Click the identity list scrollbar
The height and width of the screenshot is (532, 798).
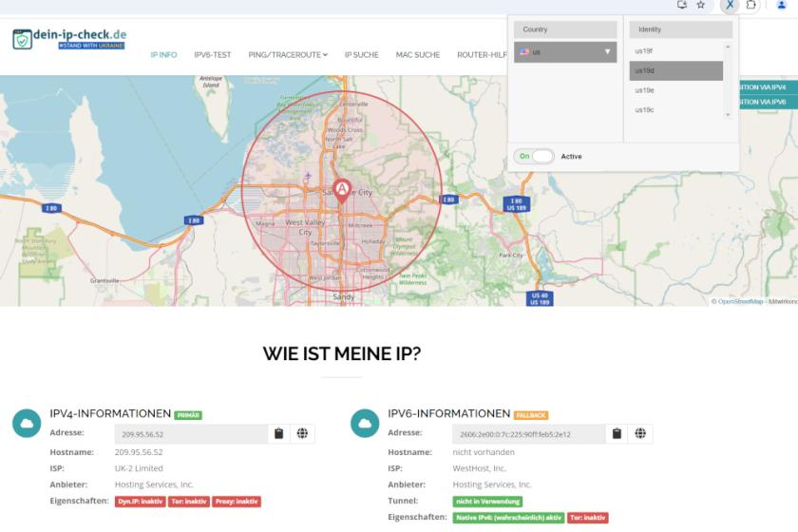click(x=728, y=81)
